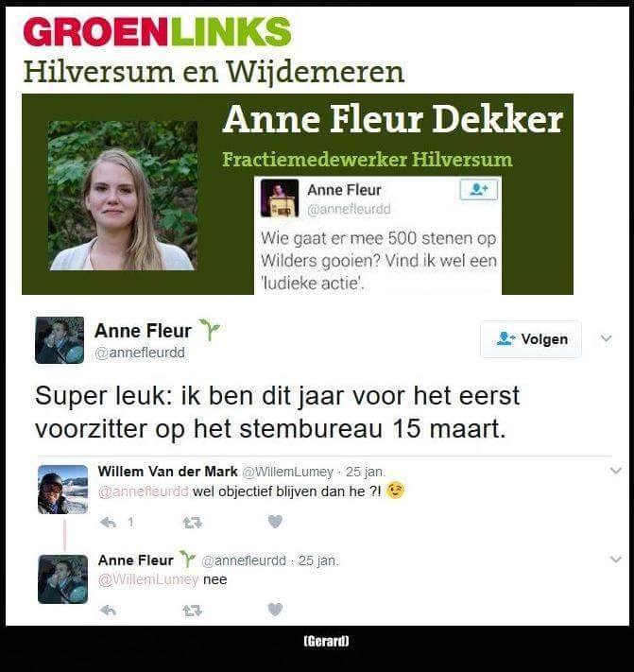Click follow icon in embedded stenen tweet
634x672 pixels.
point(479,189)
